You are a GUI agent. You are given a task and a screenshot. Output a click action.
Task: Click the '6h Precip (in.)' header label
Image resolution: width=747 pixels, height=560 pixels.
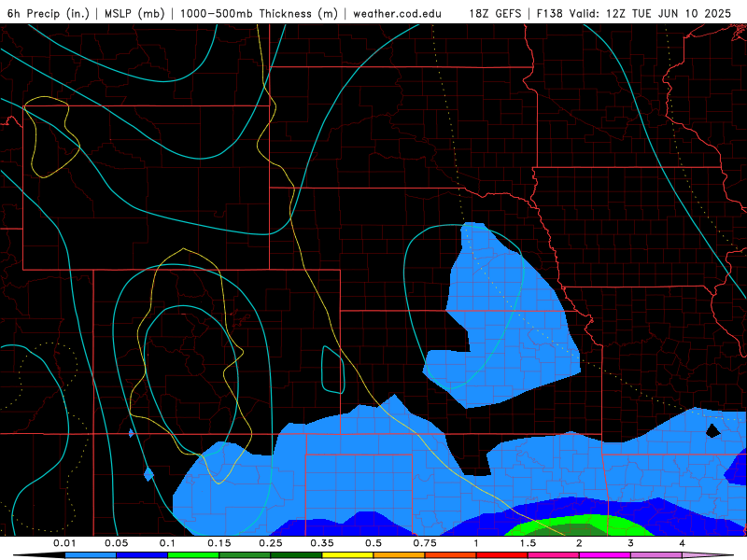49,13
